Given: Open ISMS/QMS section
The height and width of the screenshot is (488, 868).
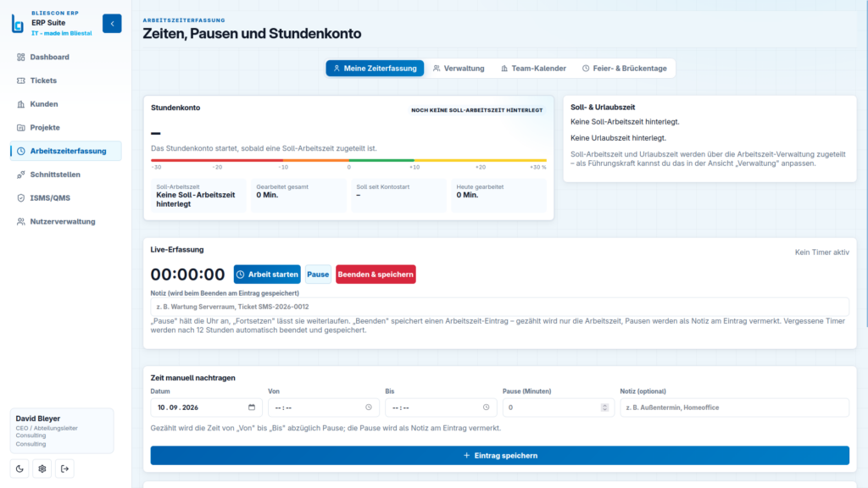Looking at the screenshot, I should coord(66,198).
